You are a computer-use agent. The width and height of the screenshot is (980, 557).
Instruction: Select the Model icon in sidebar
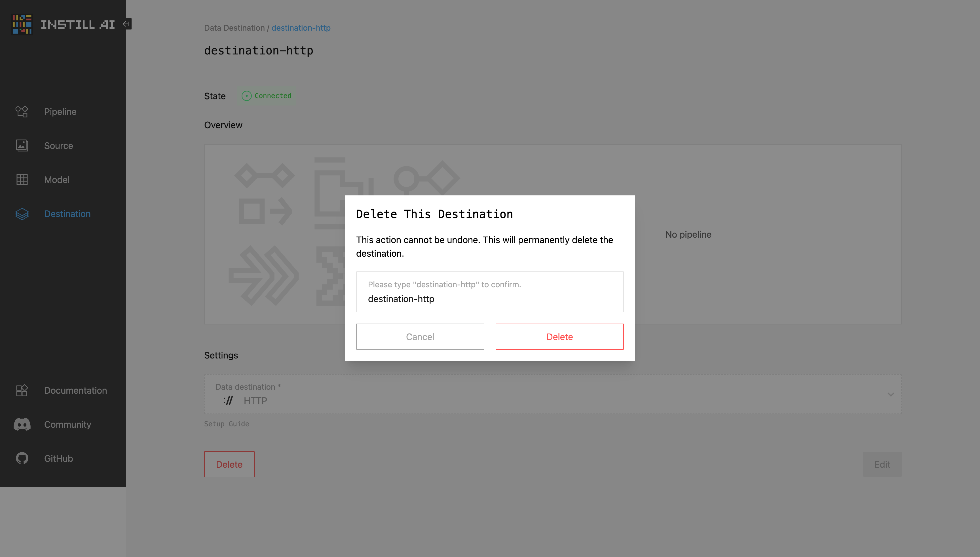(22, 180)
